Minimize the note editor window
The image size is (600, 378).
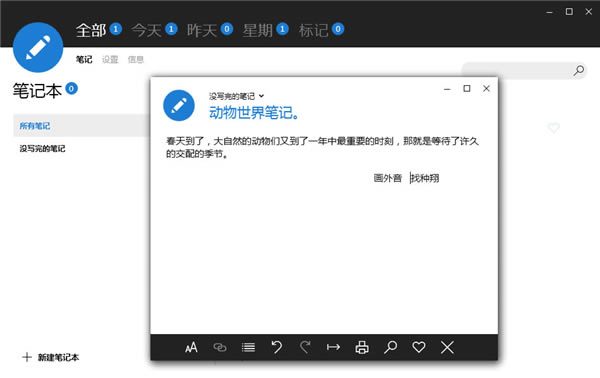click(x=447, y=89)
